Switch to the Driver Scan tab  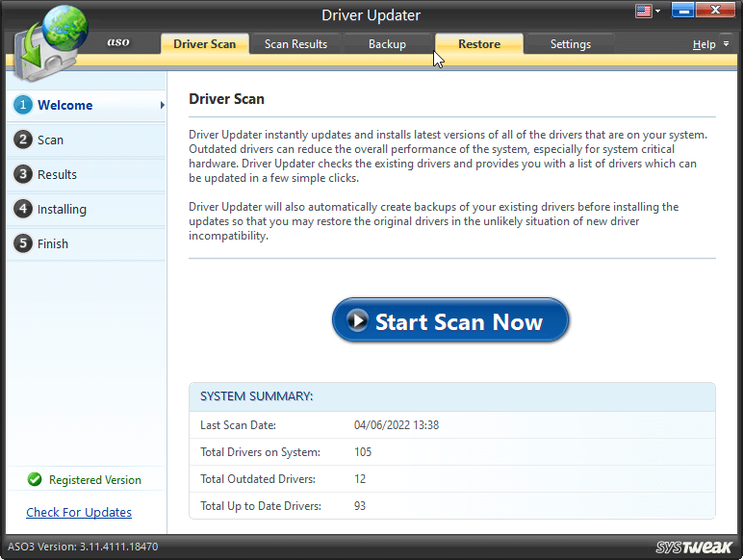[205, 44]
